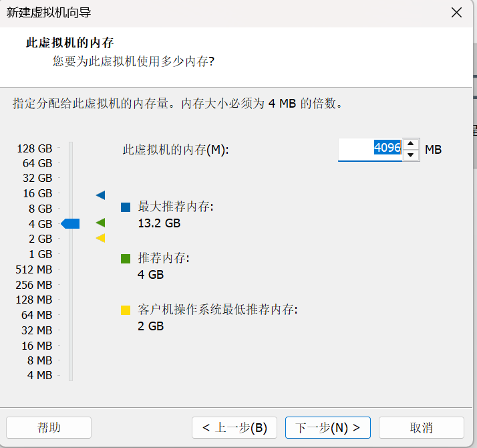Select the 16 MB label on memory scale
This screenshot has height=448, width=477.
point(37,346)
